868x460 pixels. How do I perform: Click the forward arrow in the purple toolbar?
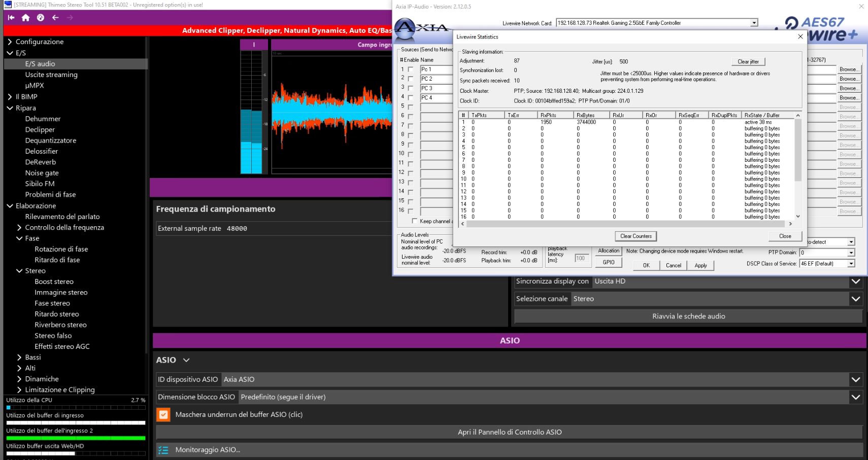pos(70,18)
